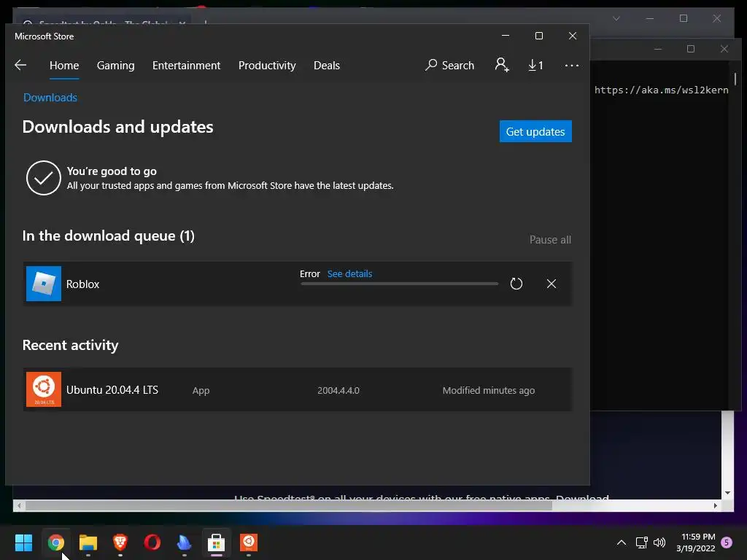Open the Store search icon
This screenshot has width=747, height=560.
[x=431, y=65]
